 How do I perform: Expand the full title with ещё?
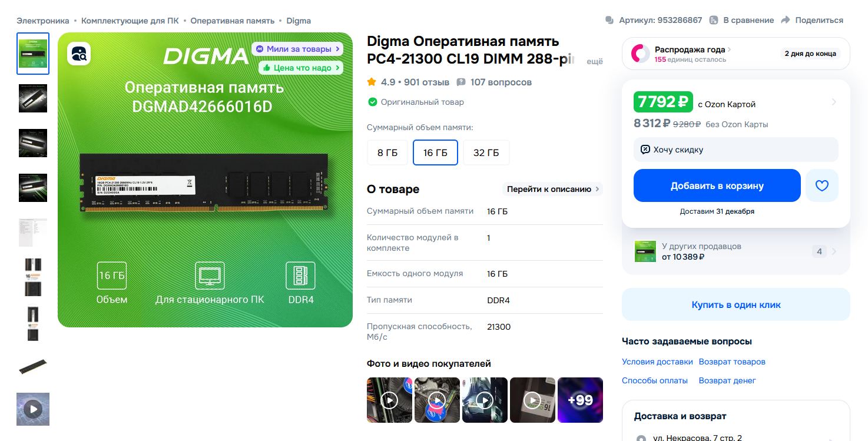[x=595, y=61]
